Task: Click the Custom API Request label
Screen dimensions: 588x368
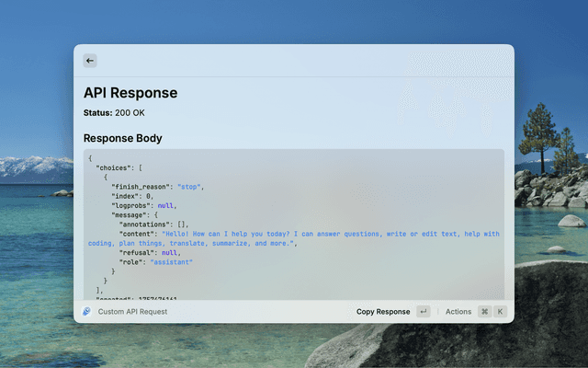Action: pos(132,312)
